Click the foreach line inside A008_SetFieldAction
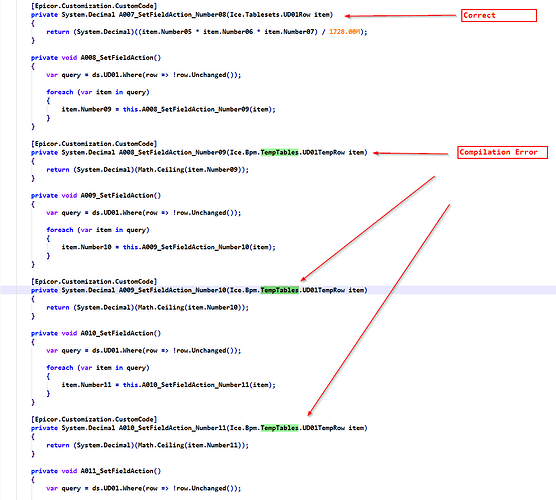556x500 pixels. coord(98,92)
